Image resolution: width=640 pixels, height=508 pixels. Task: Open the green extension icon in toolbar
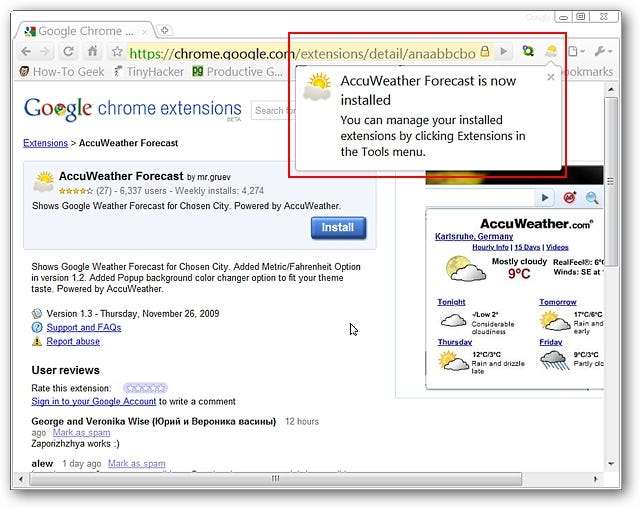528,51
